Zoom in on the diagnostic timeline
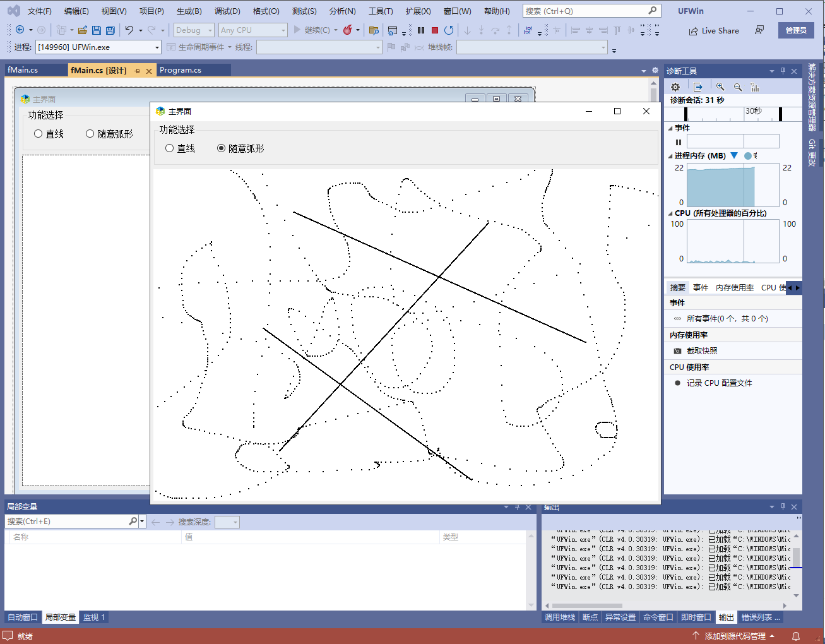 point(720,87)
